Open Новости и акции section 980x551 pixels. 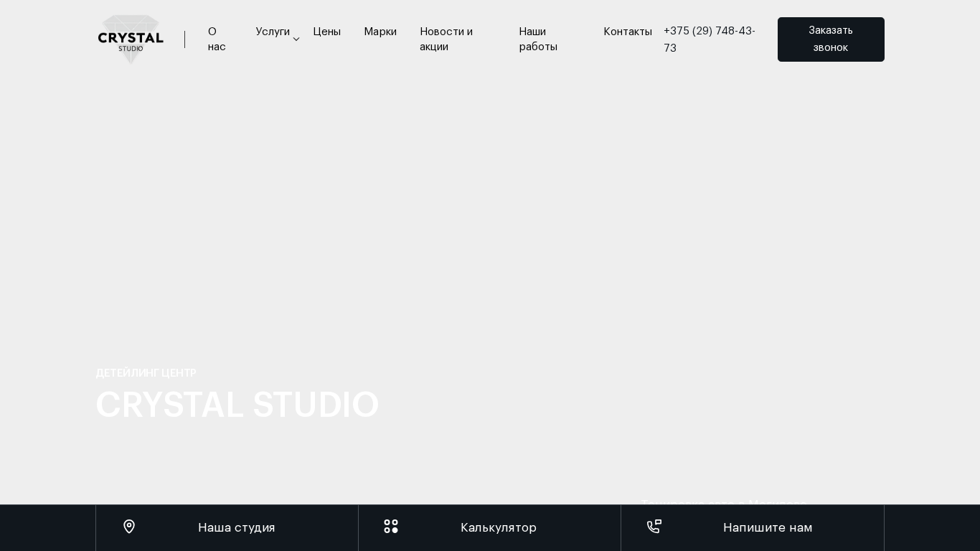(446, 39)
